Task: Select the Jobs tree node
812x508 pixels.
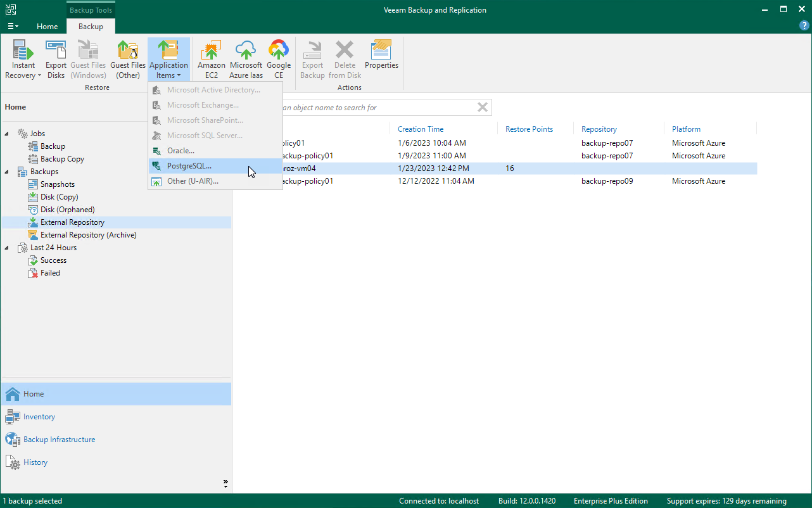Action: coord(37,134)
